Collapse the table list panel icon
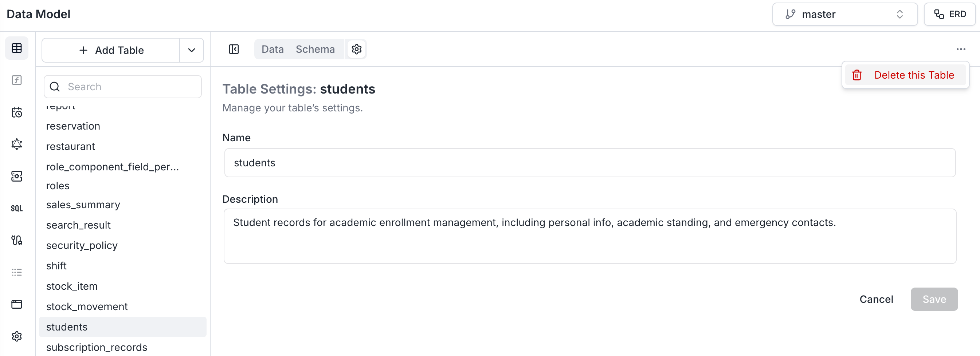This screenshot has width=980, height=356. tap(234, 50)
